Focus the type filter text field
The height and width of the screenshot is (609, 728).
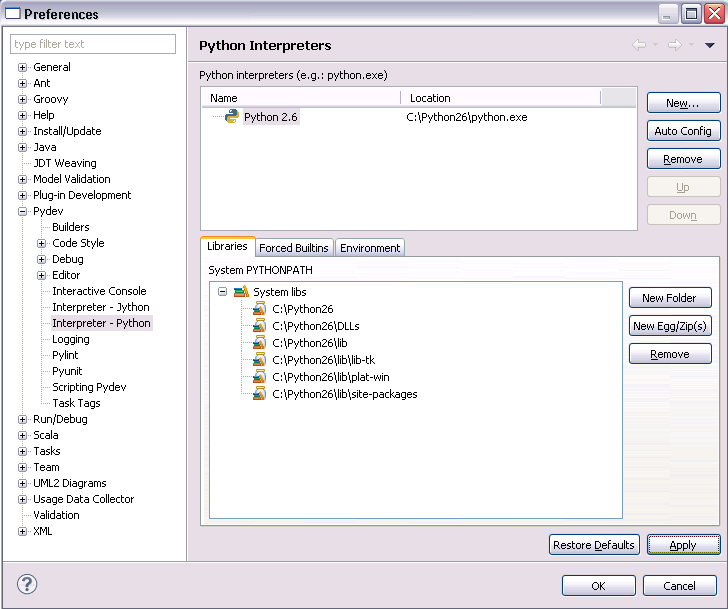point(93,44)
